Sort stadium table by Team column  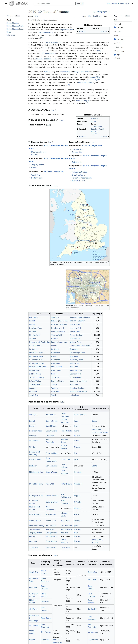tap(39, 314)
